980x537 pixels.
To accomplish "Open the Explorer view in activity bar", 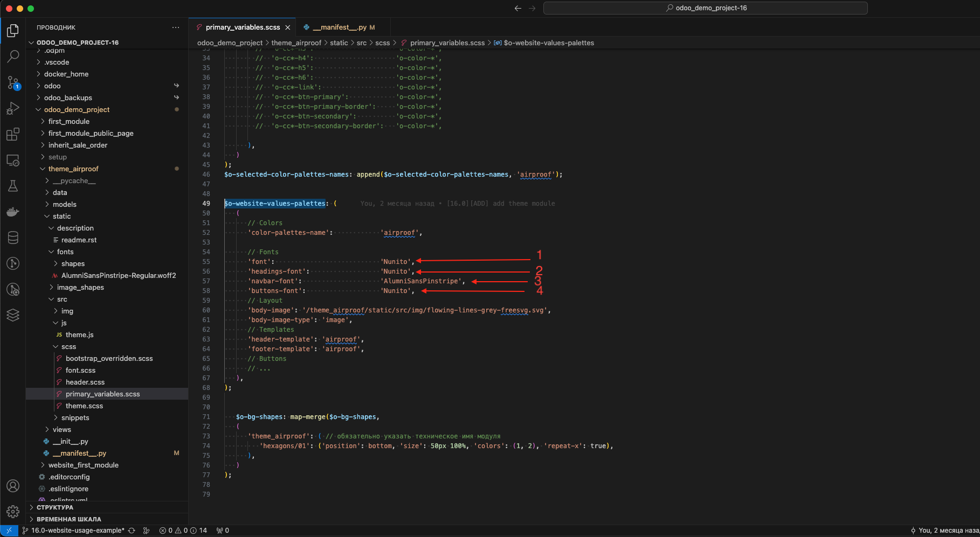I will 13,31.
